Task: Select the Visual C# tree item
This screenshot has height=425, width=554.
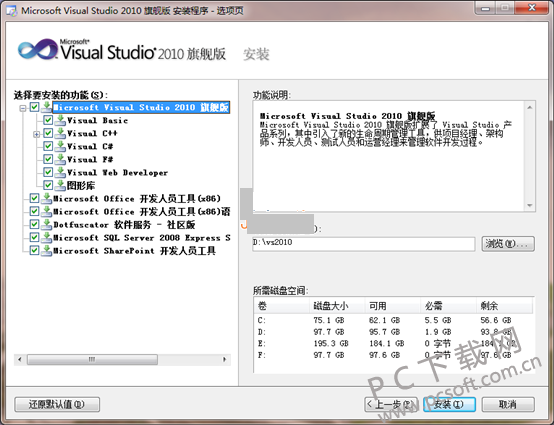Action: [90, 146]
